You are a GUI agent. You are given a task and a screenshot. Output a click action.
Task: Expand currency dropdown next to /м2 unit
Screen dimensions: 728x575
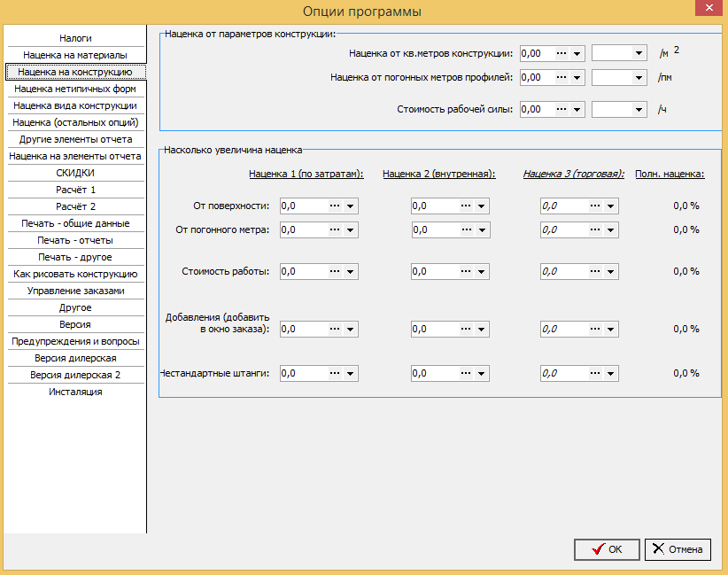coord(639,53)
